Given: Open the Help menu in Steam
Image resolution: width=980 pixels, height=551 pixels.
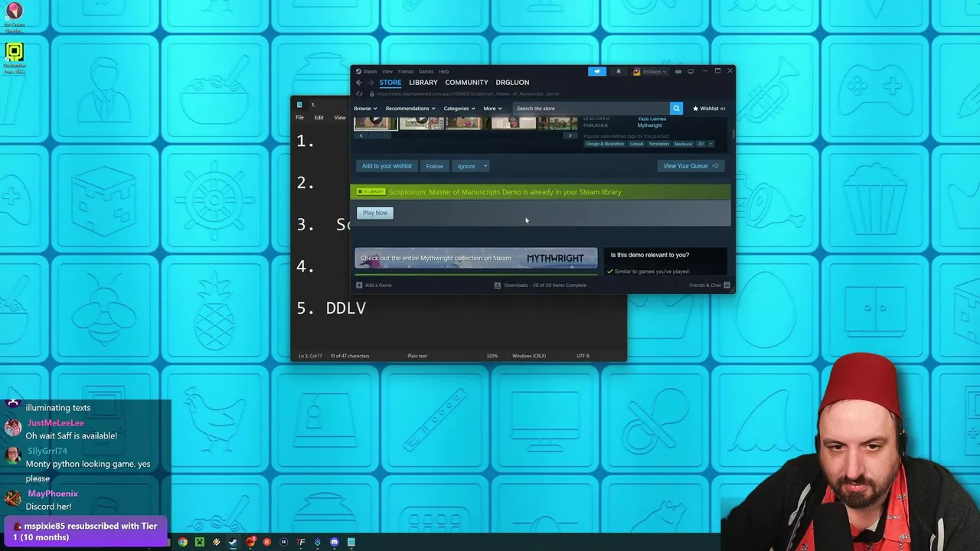Looking at the screenshot, I should tap(444, 71).
